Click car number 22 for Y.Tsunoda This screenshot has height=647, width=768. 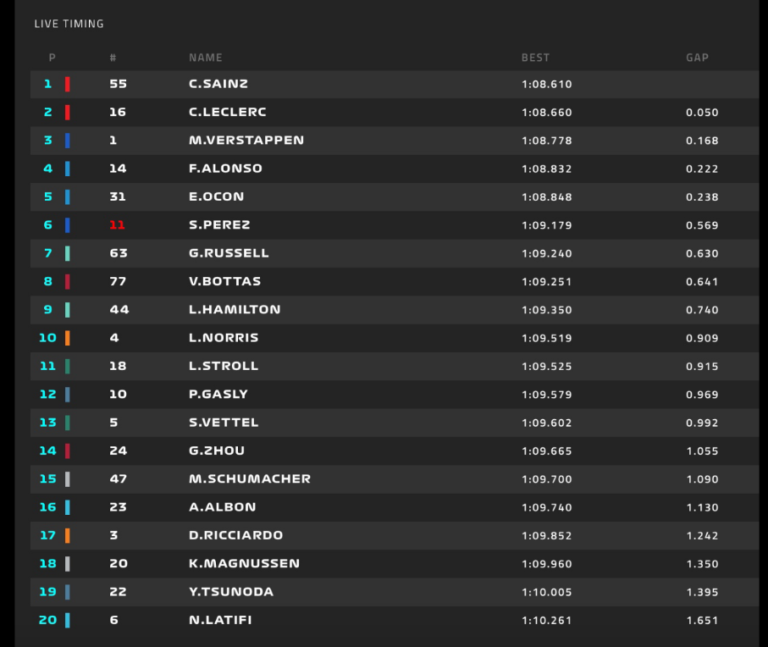pyautogui.click(x=118, y=592)
